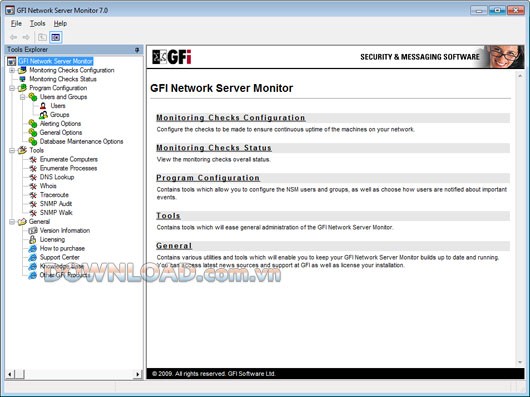Select SNMP Audit in the tree

click(56, 203)
